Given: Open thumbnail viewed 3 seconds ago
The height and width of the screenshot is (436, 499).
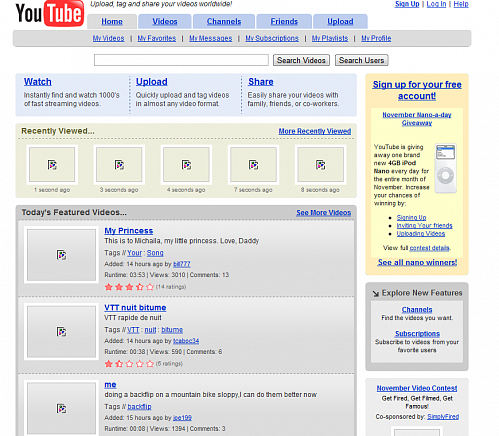Looking at the screenshot, I should [119, 165].
